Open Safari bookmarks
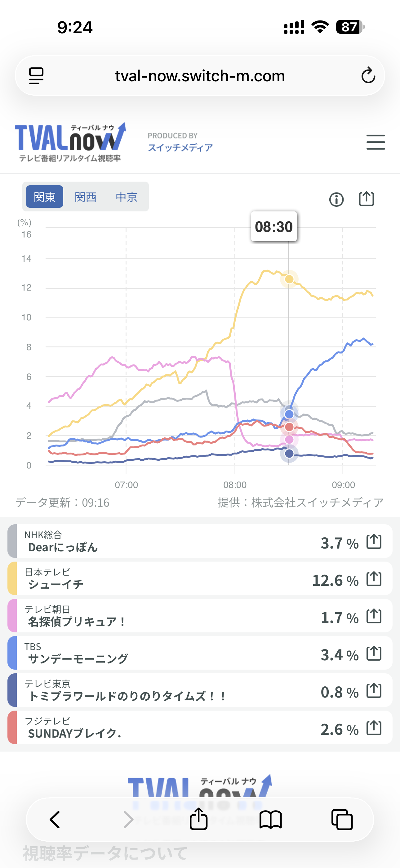The image size is (400, 868). point(270,820)
